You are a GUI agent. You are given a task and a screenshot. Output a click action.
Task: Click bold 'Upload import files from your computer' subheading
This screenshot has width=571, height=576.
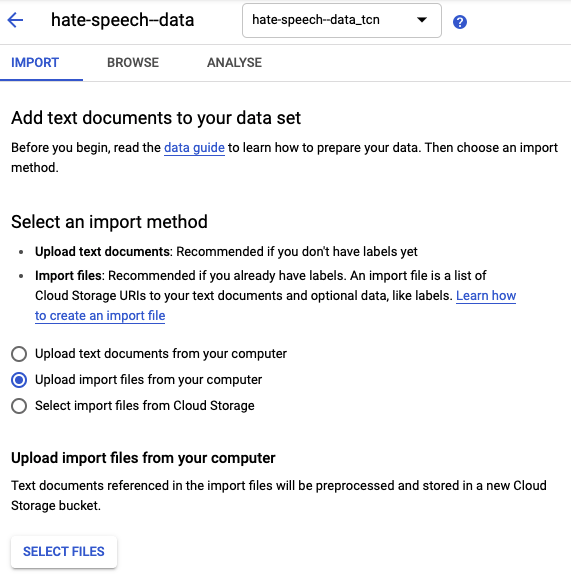143,458
